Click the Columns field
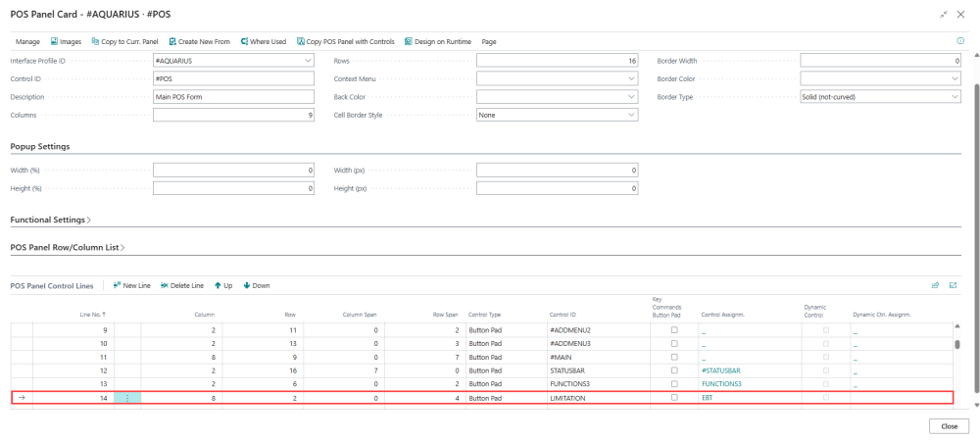This screenshot has height=441, width=980. (234, 116)
